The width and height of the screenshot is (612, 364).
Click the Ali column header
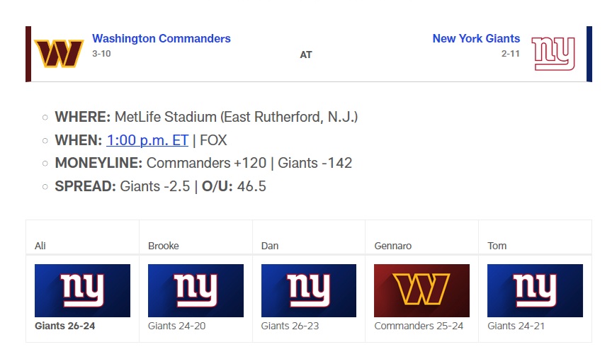click(x=40, y=246)
